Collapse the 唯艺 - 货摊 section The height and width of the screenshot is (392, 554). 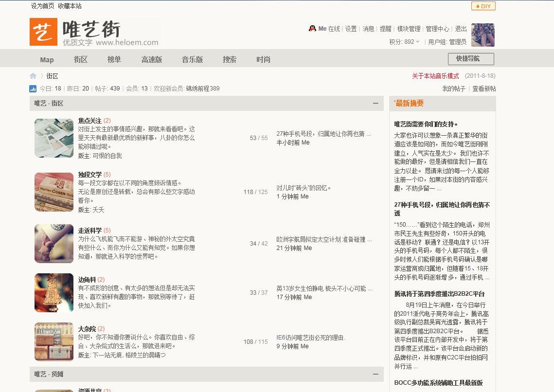(x=375, y=374)
